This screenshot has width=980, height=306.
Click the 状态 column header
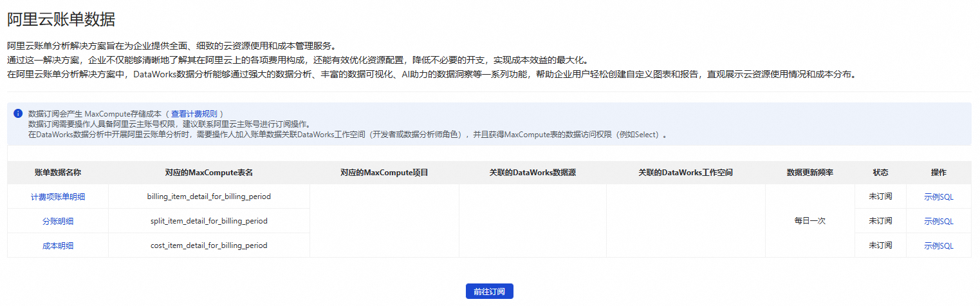pos(880,173)
